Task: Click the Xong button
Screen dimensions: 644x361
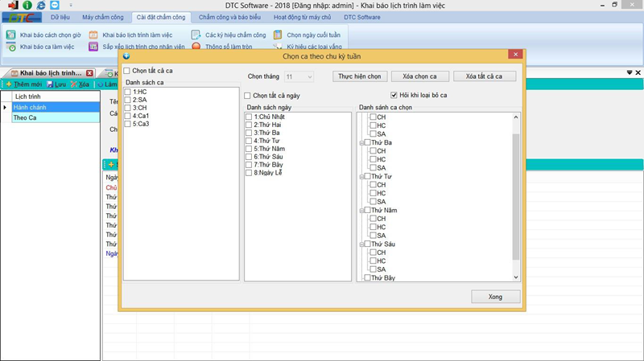Action: pyautogui.click(x=495, y=297)
